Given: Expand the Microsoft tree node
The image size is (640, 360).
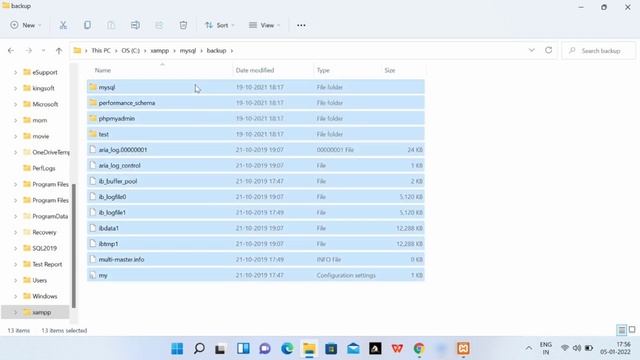Looking at the screenshot, I should (x=16, y=104).
